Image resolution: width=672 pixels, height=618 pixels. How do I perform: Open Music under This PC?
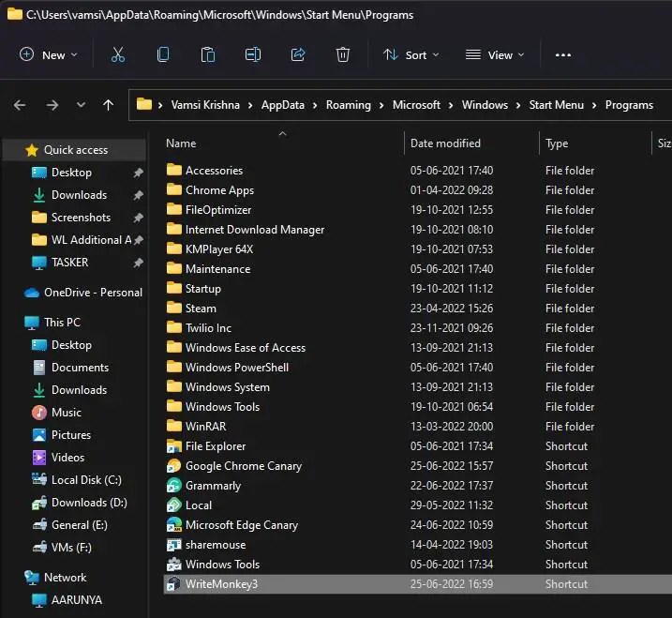(x=66, y=413)
